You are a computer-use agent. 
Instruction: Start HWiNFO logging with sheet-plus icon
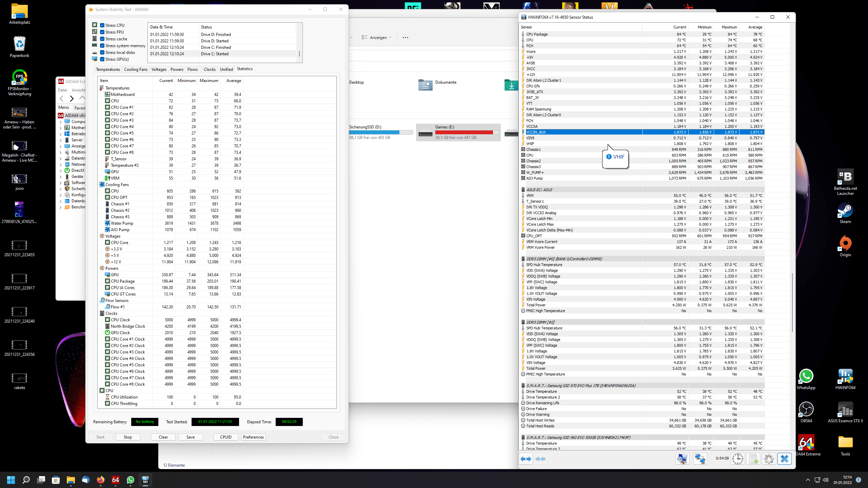[753, 459]
